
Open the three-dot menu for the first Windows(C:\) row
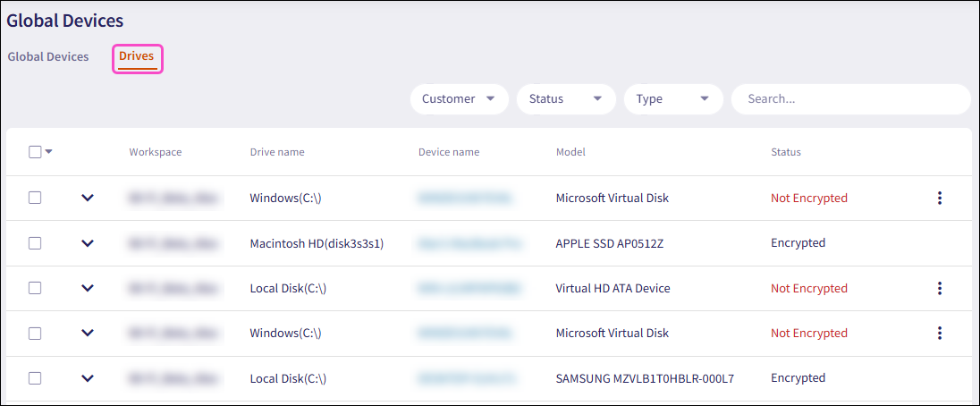pyautogui.click(x=939, y=199)
